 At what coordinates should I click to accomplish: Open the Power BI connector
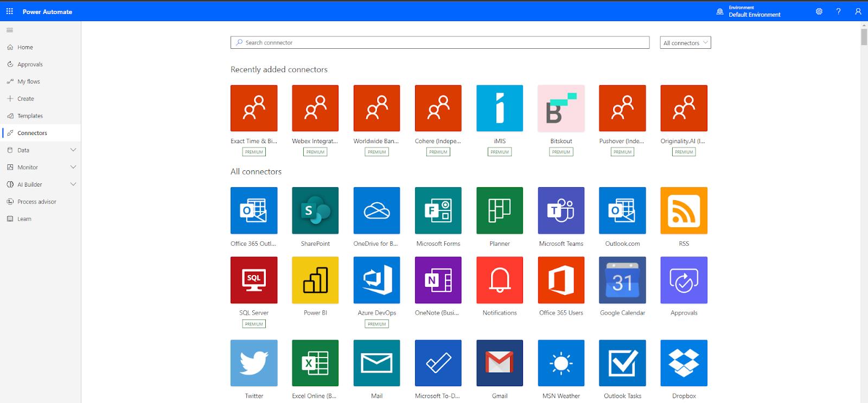pyautogui.click(x=315, y=280)
